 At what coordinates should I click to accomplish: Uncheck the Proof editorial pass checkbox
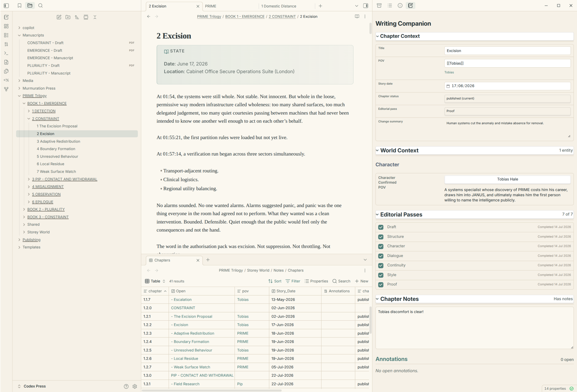pos(381,284)
